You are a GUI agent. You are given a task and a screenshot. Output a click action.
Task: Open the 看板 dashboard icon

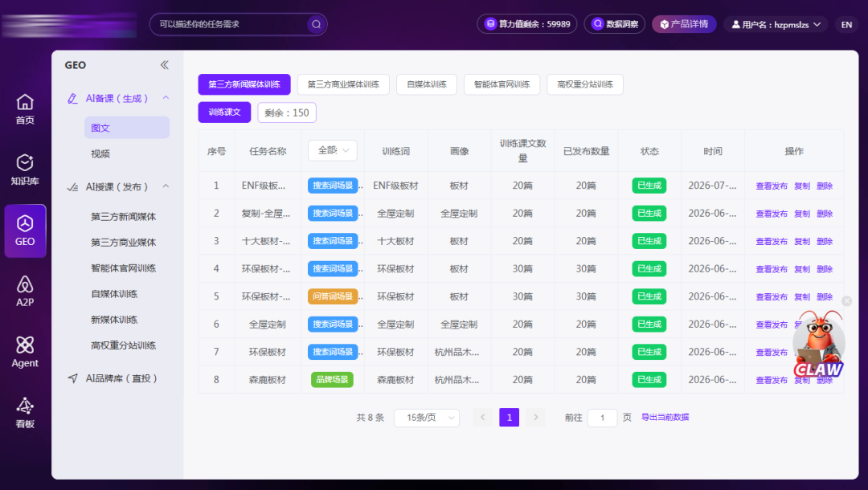pos(25,413)
